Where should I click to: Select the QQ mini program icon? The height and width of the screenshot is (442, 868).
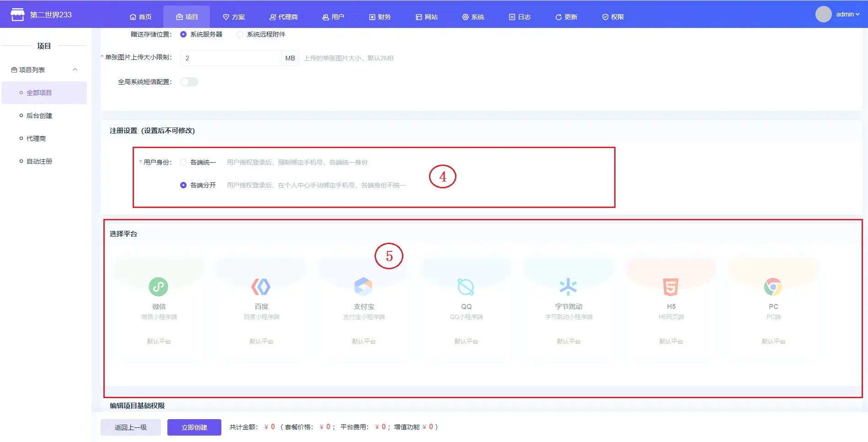(x=466, y=287)
